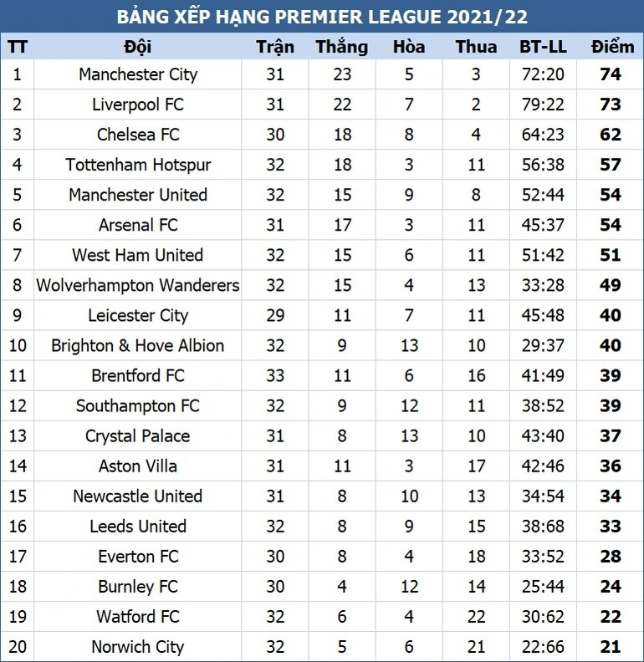
Task: Click the TT column header
Action: click(x=17, y=47)
